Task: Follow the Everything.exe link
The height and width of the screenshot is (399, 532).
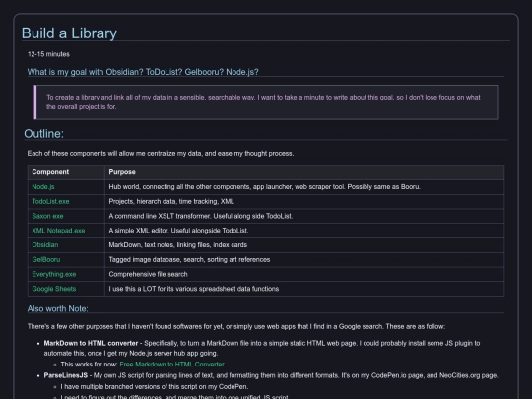Action: pyautogui.click(x=54, y=275)
